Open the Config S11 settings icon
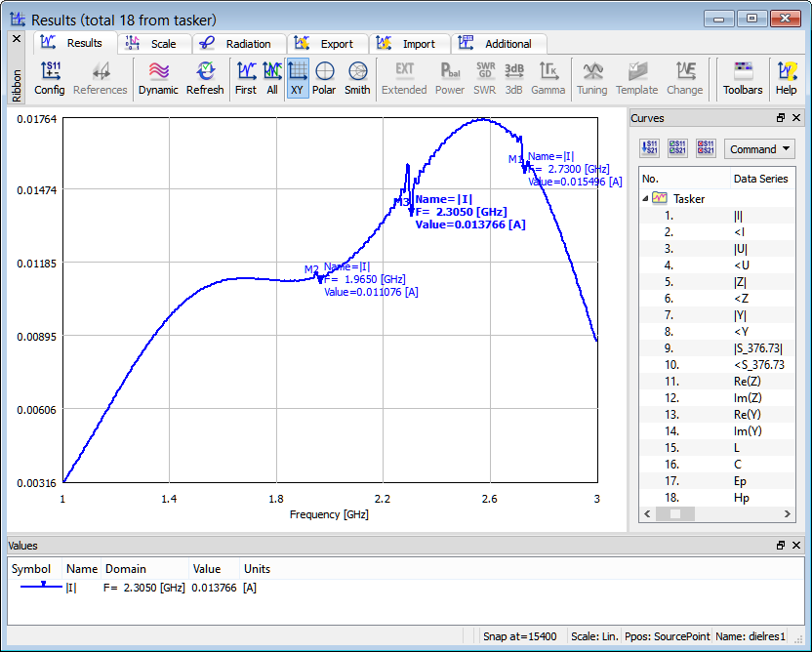Viewport: 812px width, 652px height. click(49, 77)
